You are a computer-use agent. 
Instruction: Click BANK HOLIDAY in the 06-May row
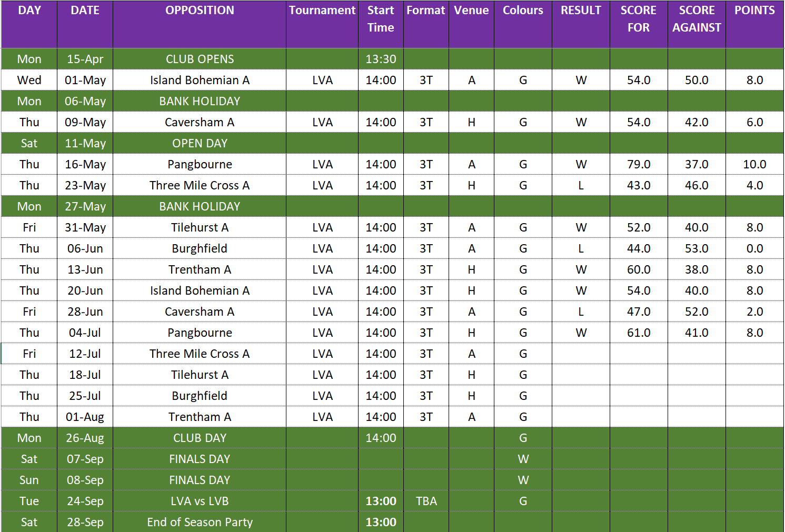[x=200, y=101]
